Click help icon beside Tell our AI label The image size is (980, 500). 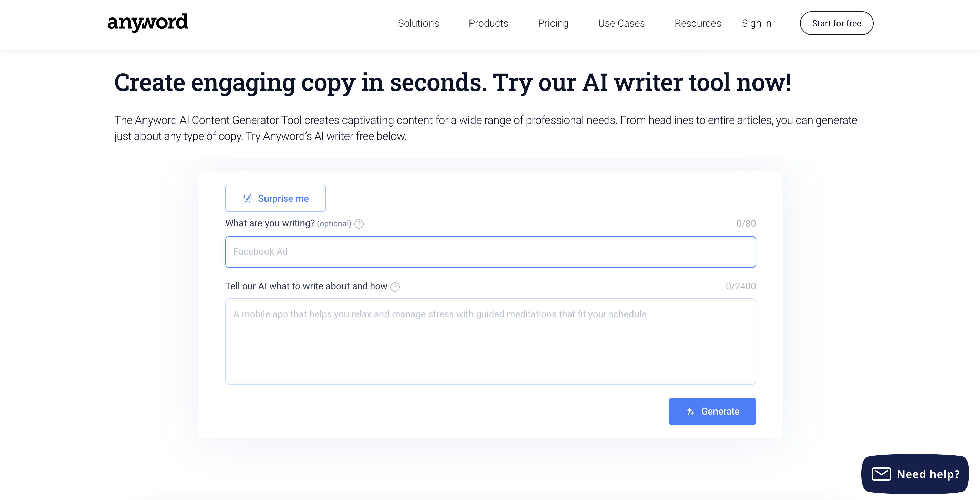click(395, 287)
